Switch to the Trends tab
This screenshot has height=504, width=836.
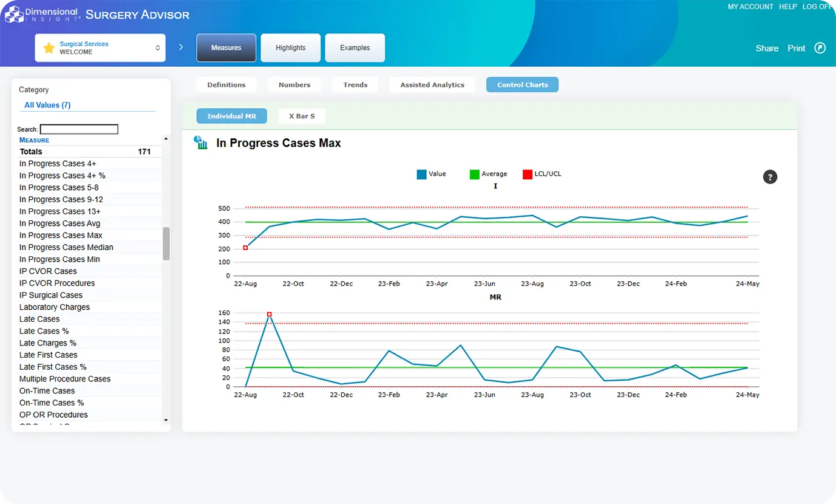[355, 85]
